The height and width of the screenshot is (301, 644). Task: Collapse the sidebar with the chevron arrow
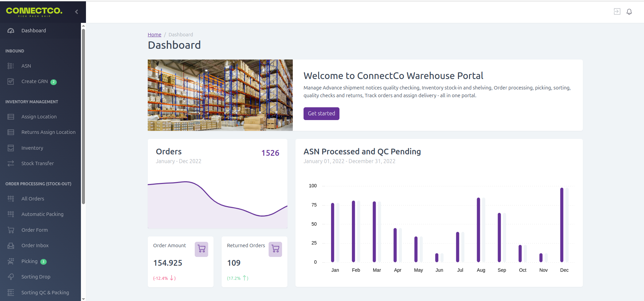(x=77, y=12)
